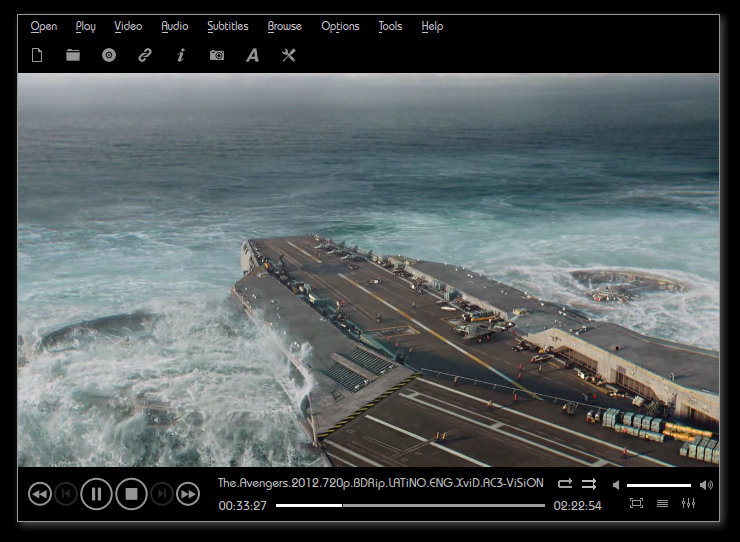Pause the playback
This screenshot has height=542, width=740.
point(96,494)
